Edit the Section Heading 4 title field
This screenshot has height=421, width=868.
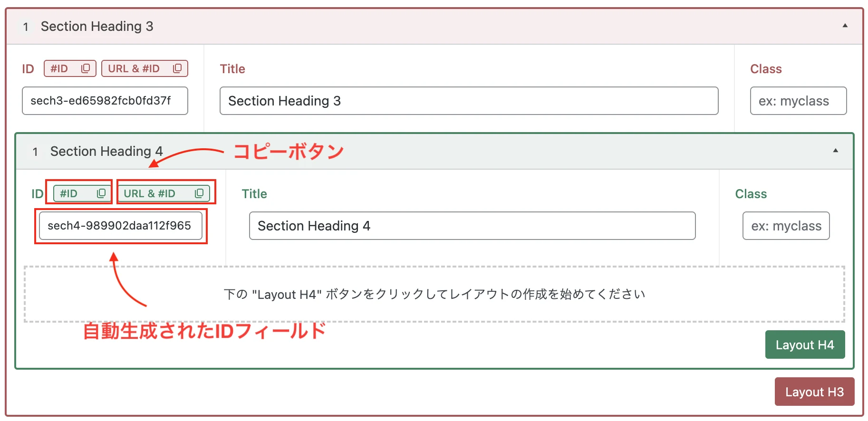point(472,226)
